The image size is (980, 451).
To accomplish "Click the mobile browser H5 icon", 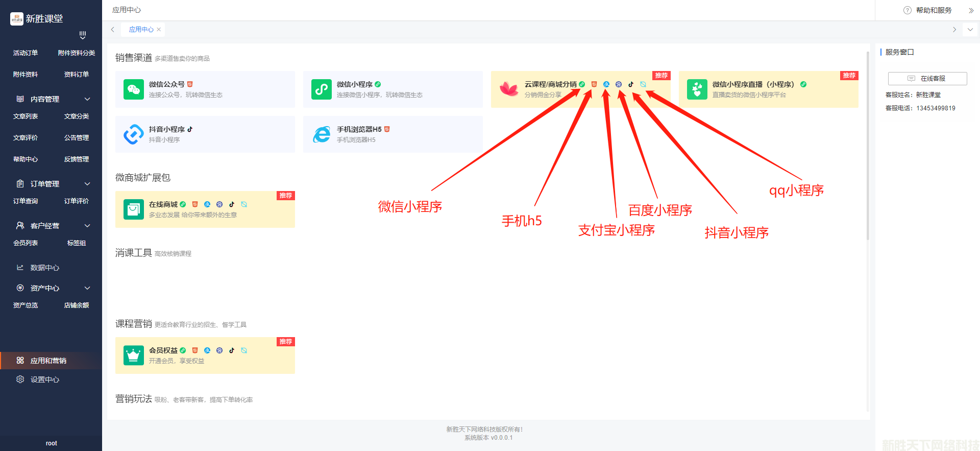I will 322,134.
